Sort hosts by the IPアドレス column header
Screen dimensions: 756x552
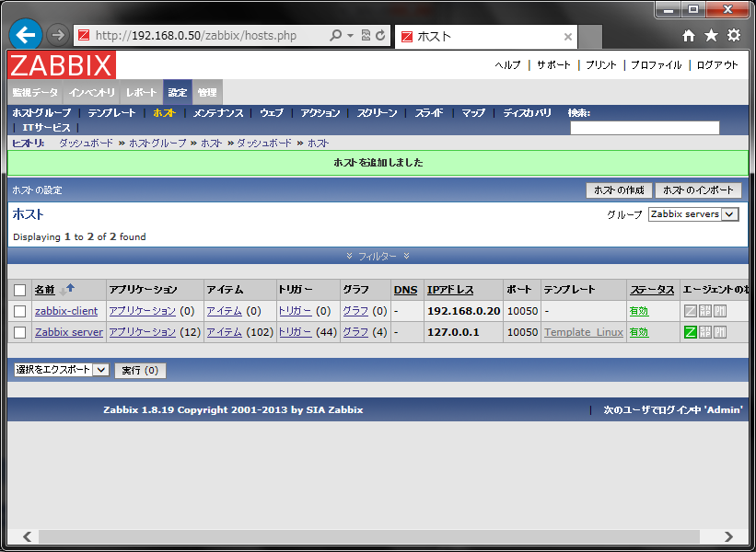click(450, 290)
